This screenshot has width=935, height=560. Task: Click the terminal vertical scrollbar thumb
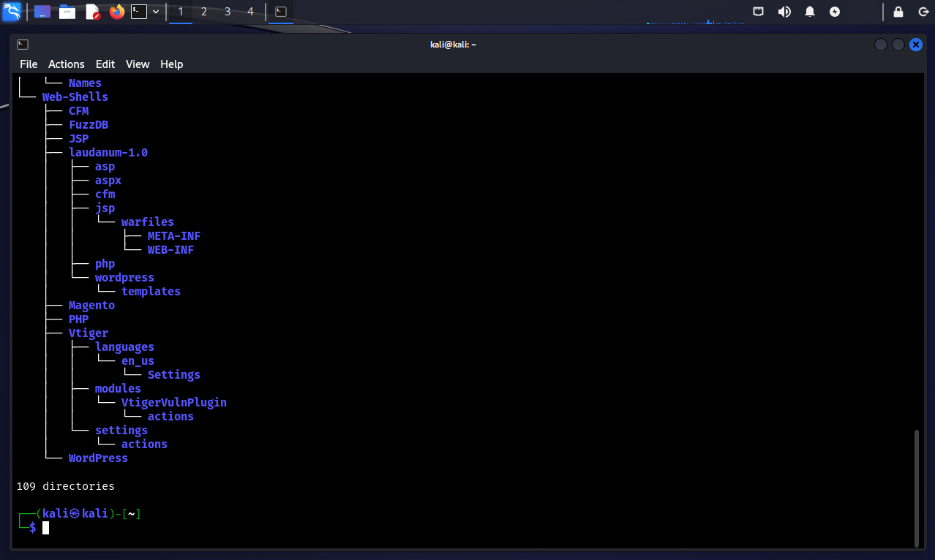point(917,488)
